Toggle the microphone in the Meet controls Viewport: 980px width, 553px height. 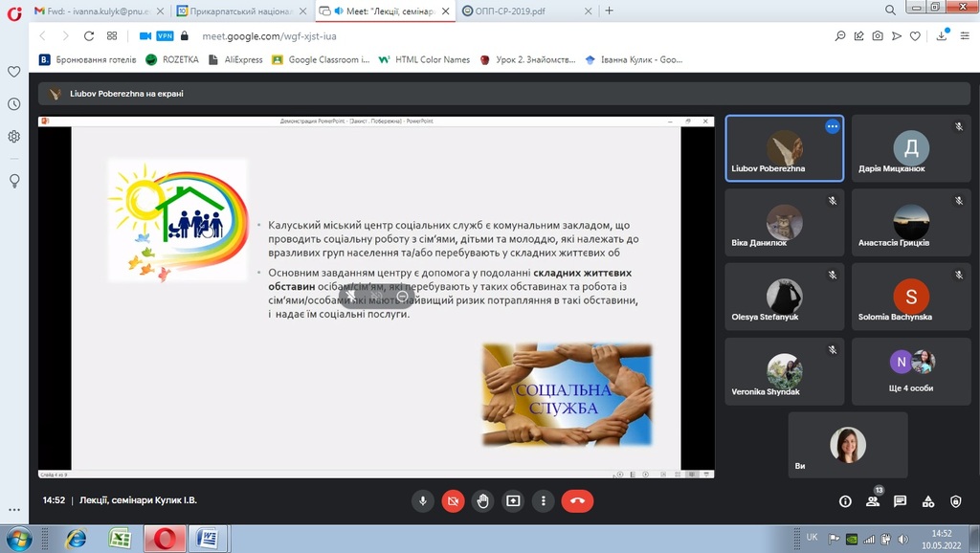(x=422, y=500)
